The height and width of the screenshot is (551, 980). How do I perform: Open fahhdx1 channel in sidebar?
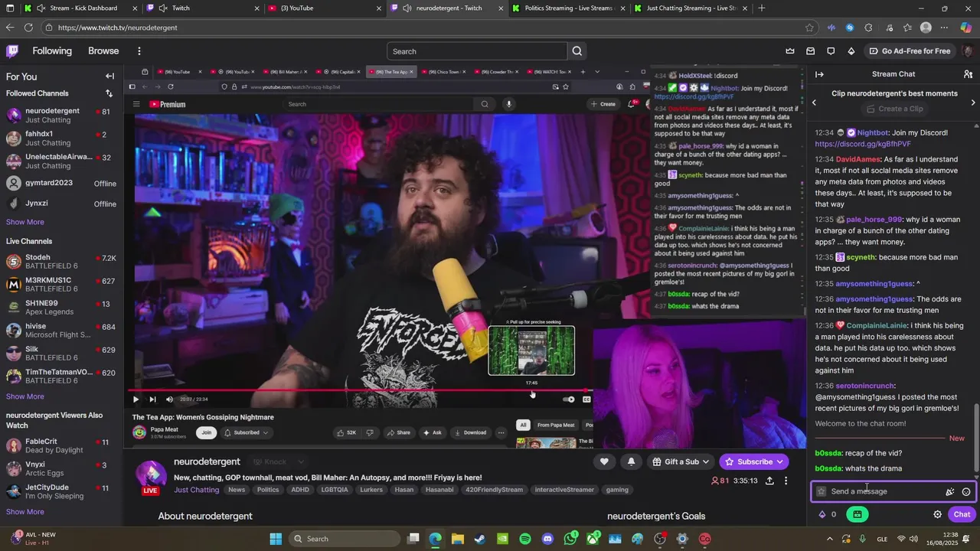pos(61,138)
